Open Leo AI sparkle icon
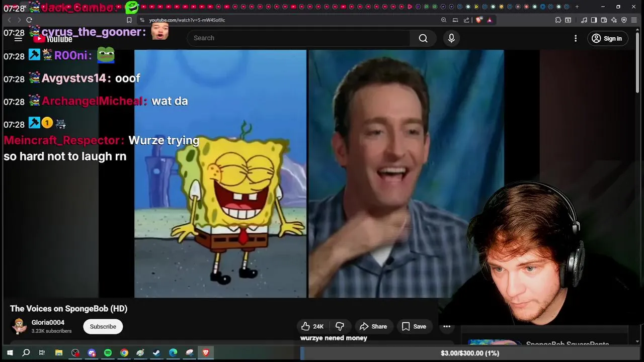 (x=614, y=20)
